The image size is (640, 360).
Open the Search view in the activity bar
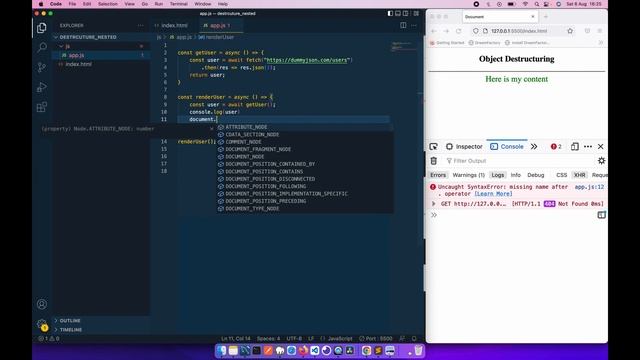tap(42, 47)
